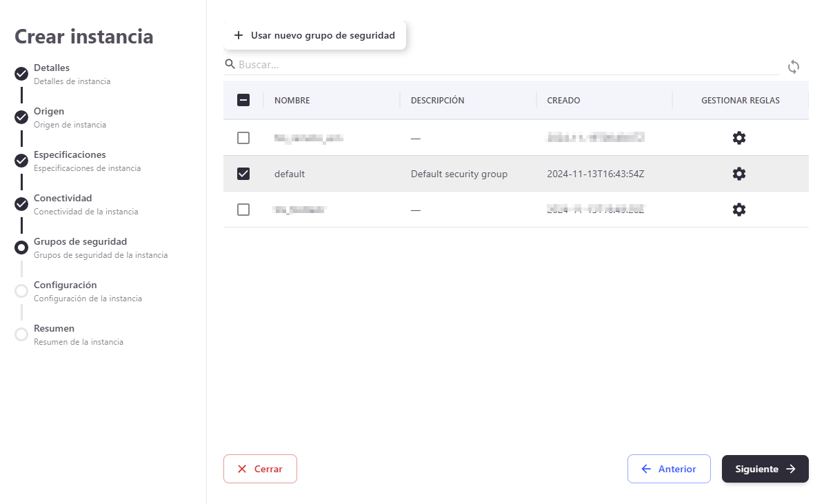Refresh the security groups list
Image resolution: width=824 pixels, height=504 pixels.
click(x=794, y=67)
